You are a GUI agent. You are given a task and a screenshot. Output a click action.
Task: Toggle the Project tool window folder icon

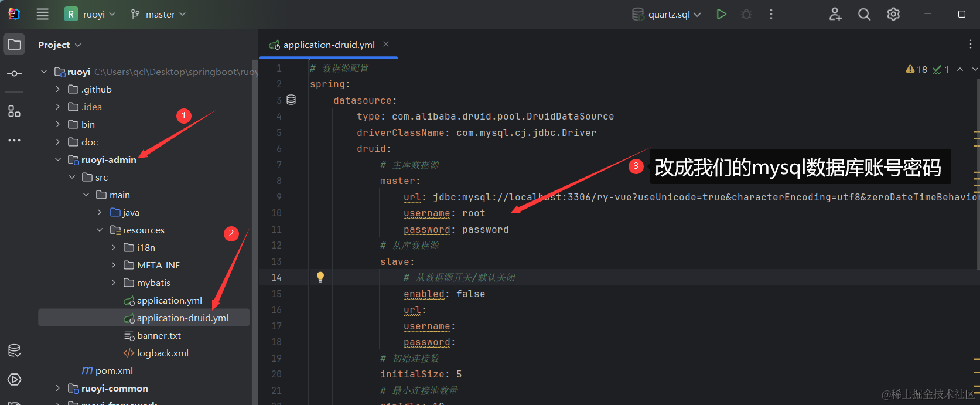coord(14,45)
